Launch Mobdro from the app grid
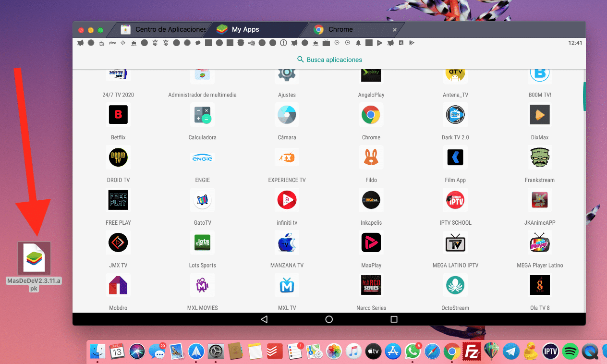 tap(118, 285)
